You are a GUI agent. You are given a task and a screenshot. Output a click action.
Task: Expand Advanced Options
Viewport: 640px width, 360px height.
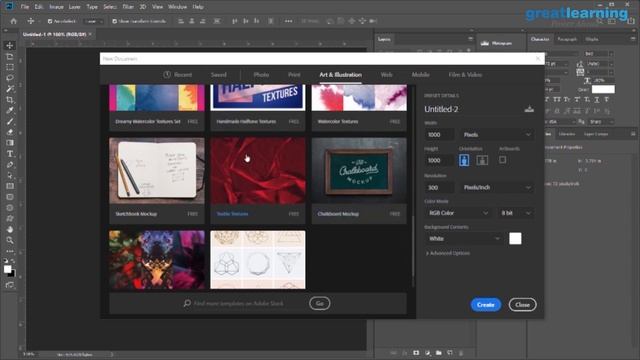click(x=447, y=253)
